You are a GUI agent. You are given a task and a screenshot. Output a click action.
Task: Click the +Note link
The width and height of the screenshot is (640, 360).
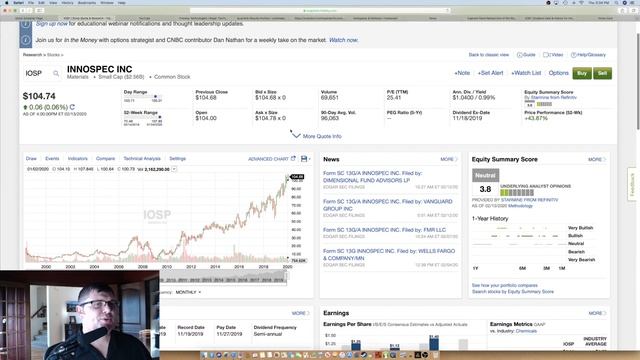coord(462,73)
